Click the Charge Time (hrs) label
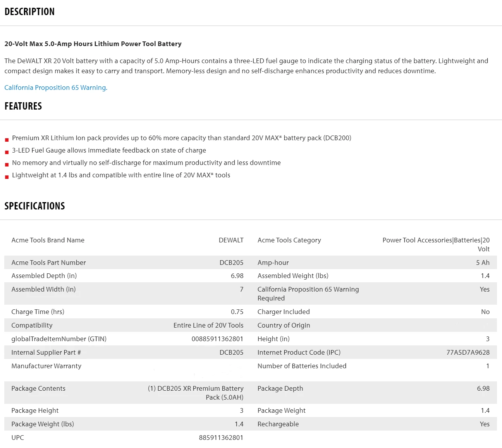502x448 pixels. (38, 312)
